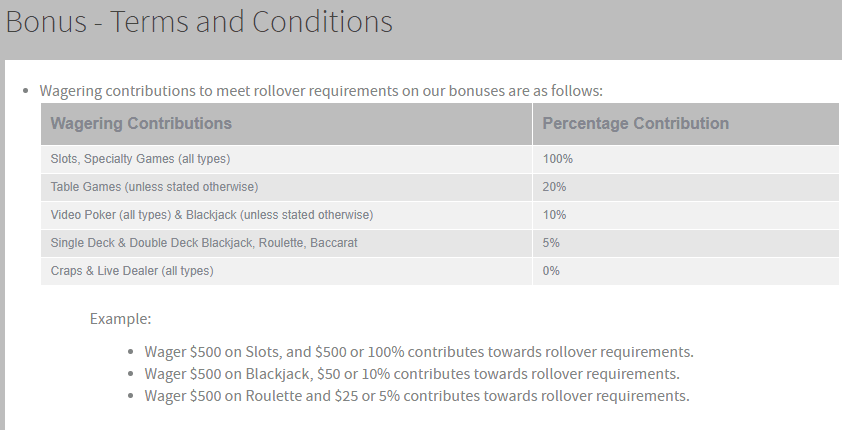The height and width of the screenshot is (430, 842).
Task: Select the Percentage Contribution column header
Action: click(636, 123)
